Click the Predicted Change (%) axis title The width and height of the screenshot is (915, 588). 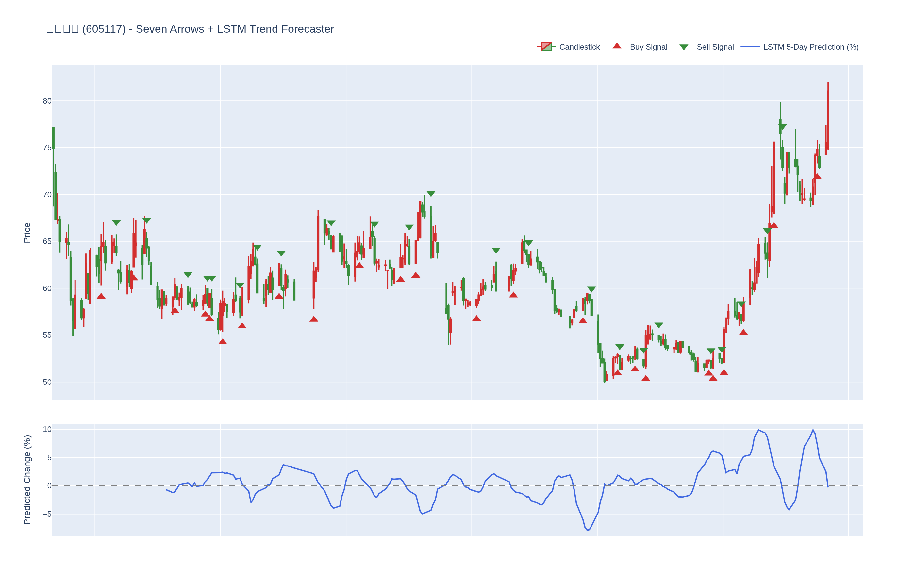pyautogui.click(x=27, y=480)
